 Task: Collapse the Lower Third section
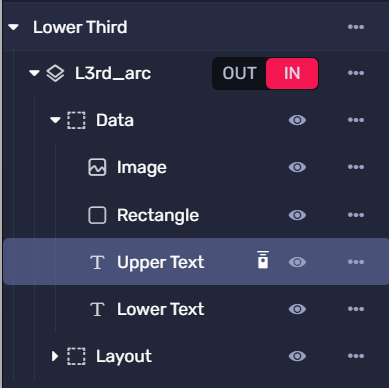click(x=14, y=27)
